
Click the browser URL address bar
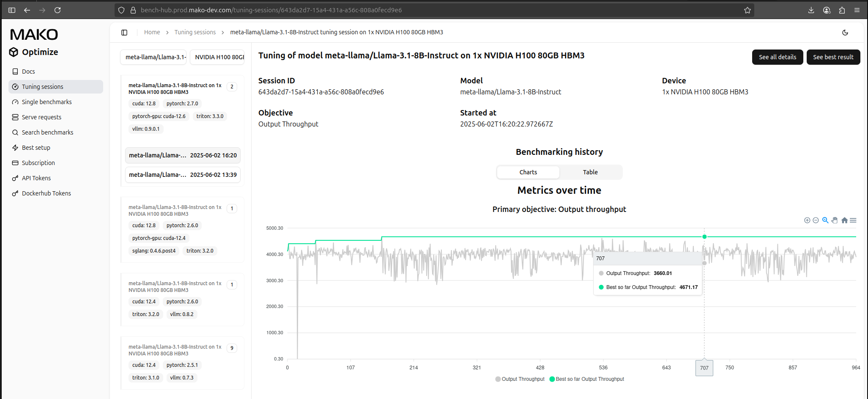434,10
